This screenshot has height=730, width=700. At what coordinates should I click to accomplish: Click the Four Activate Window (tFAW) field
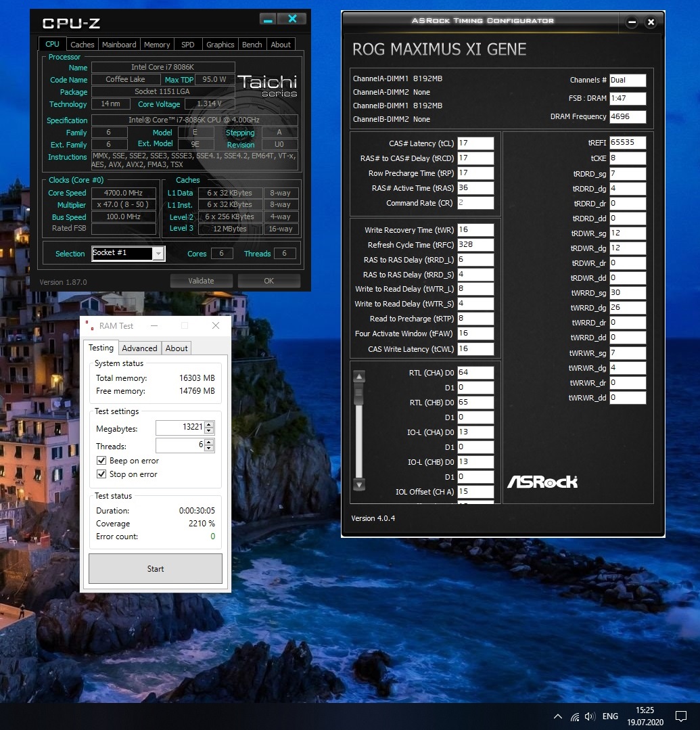point(475,334)
